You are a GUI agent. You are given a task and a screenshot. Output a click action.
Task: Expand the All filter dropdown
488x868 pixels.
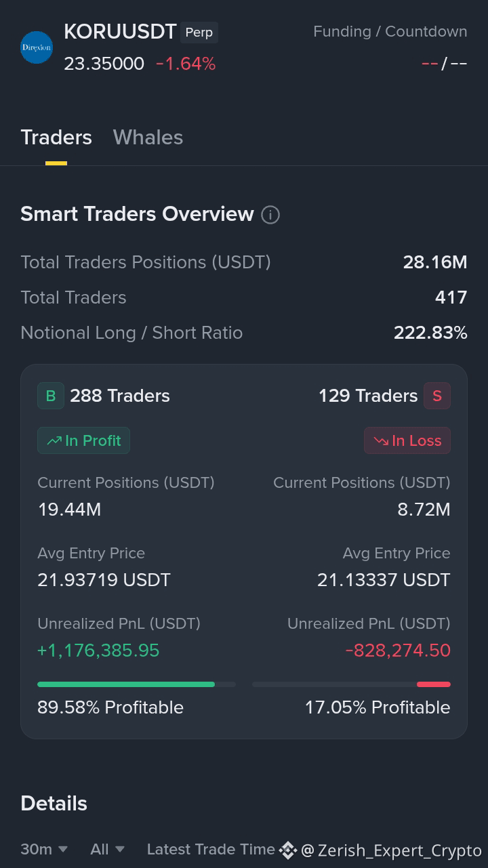point(108,849)
